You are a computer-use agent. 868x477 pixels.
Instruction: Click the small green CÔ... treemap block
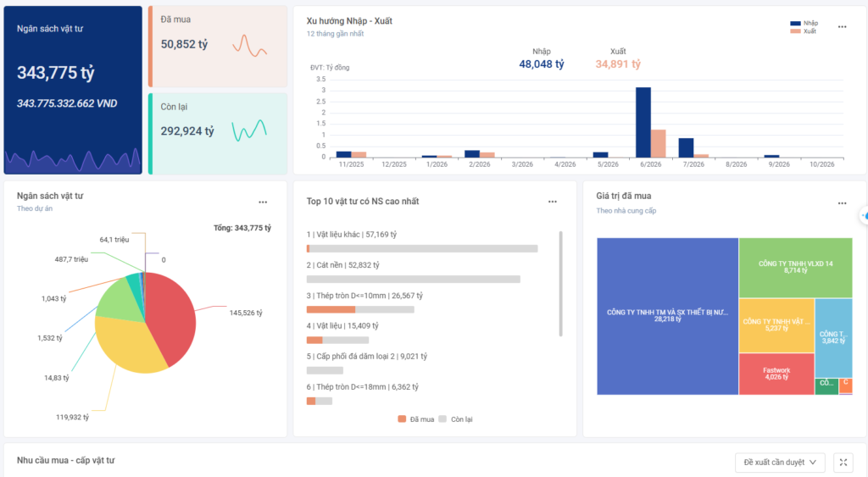pos(826,386)
